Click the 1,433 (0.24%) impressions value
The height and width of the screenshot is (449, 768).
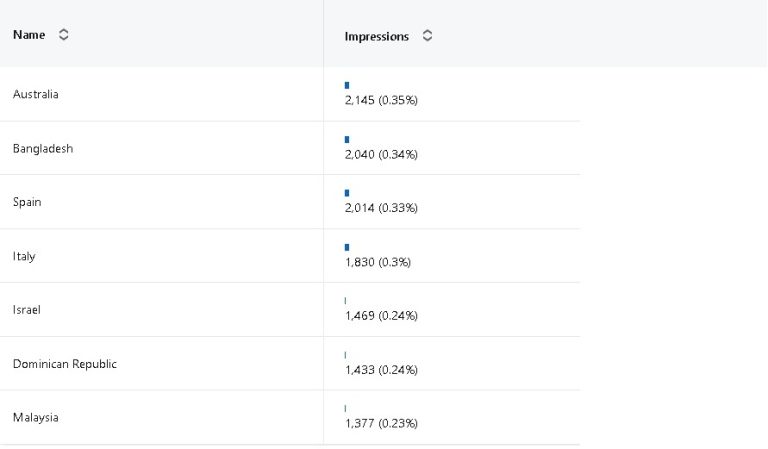click(381, 370)
